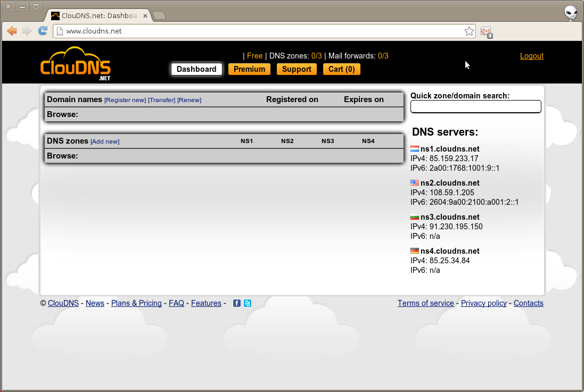The height and width of the screenshot is (392, 584).
Task: Open the Terms of service link
Action: 426,303
